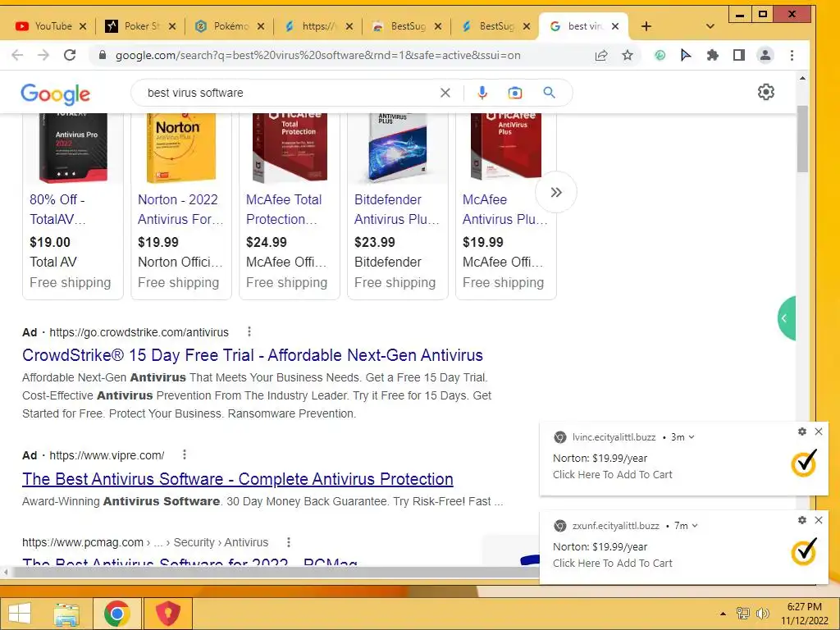Screen dimensions: 840x630
Task: Open options for Vipre ad
Action: coord(185,454)
